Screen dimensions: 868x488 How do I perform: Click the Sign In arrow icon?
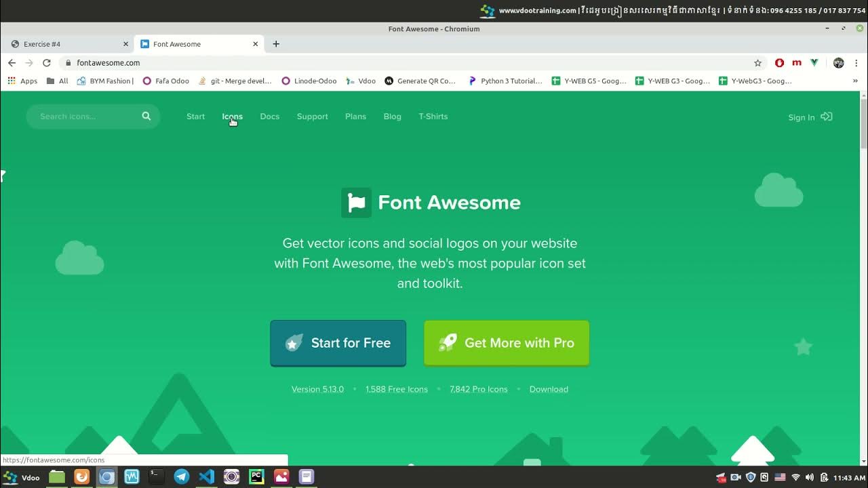click(x=827, y=117)
